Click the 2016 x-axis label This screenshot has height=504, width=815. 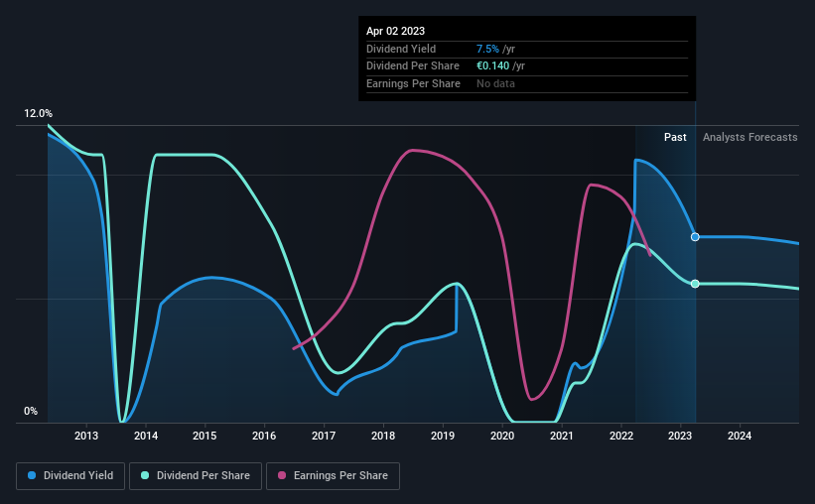click(x=264, y=436)
